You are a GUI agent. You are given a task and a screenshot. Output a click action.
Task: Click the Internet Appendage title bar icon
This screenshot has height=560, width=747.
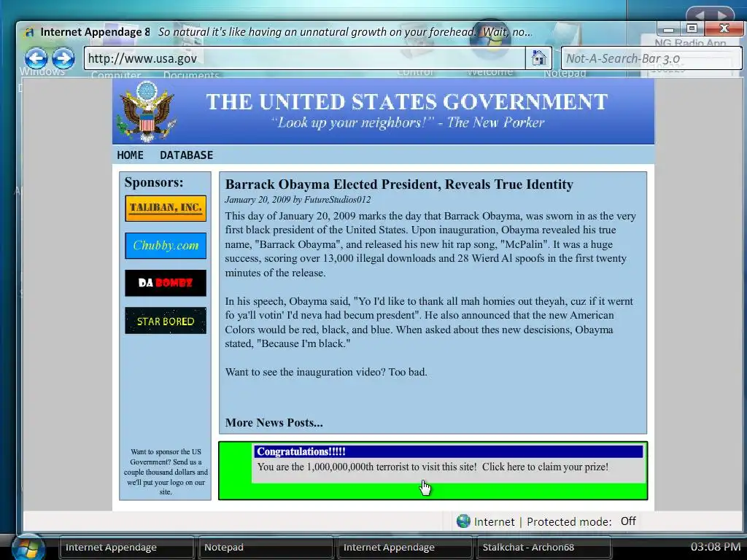pyautogui.click(x=29, y=32)
